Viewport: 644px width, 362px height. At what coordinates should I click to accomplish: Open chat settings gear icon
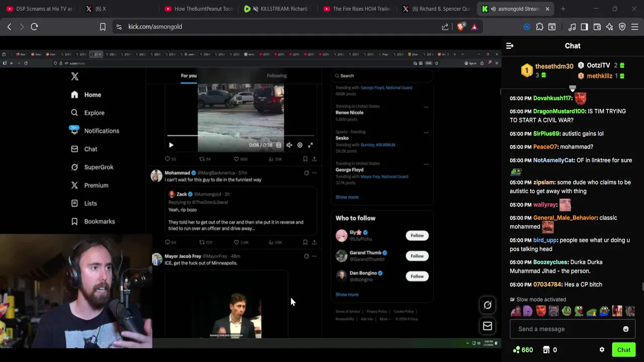pyautogui.click(x=602, y=350)
